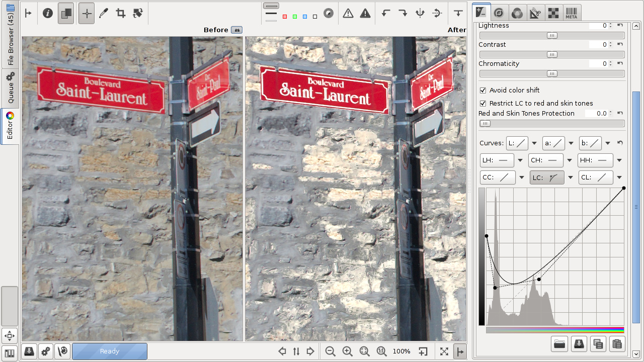The height and width of the screenshot is (362, 644).
Task: Select the crop tool in toolbar
Action: pyautogui.click(x=121, y=14)
